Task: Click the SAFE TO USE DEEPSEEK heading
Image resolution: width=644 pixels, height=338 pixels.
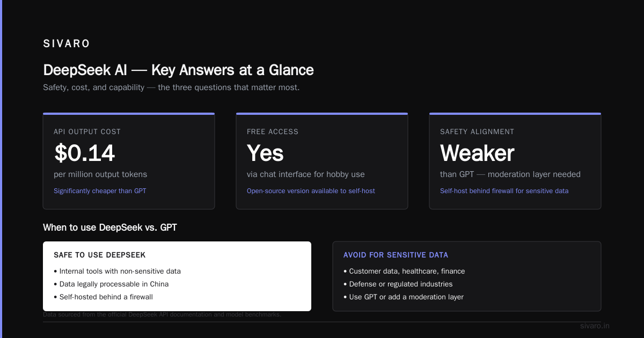Action: click(x=100, y=255)
